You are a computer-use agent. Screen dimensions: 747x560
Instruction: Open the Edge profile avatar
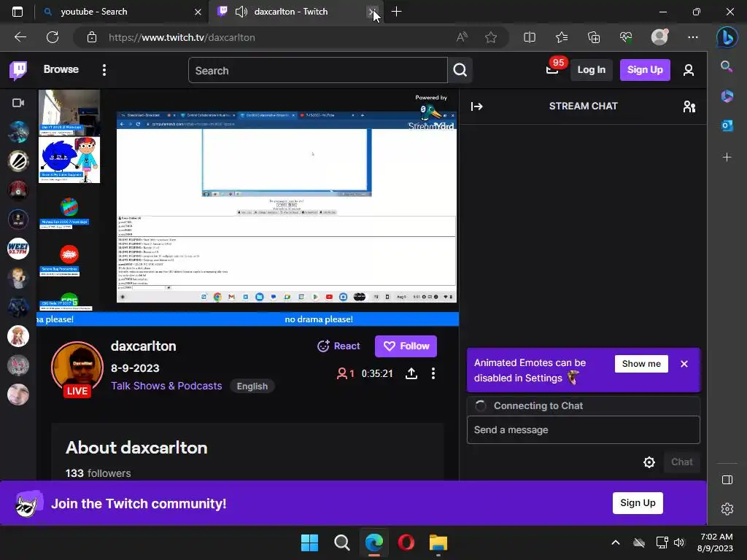click(x=659, y=37)
